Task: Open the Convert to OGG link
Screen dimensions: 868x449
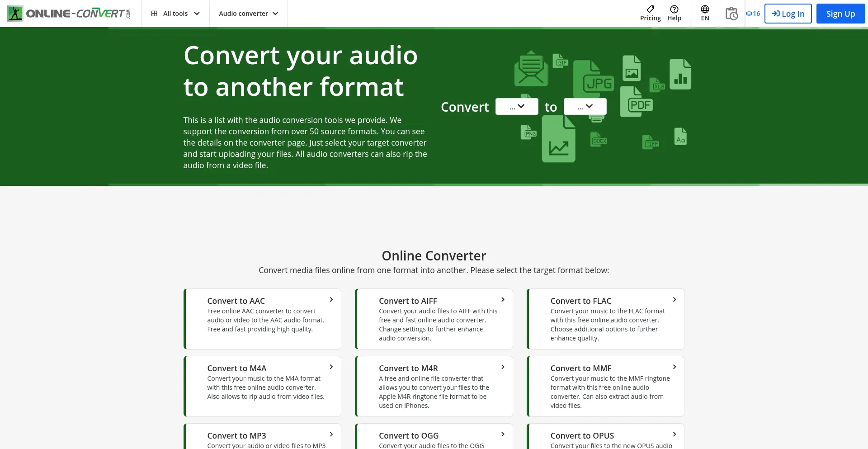Action: tap(409, 435)
